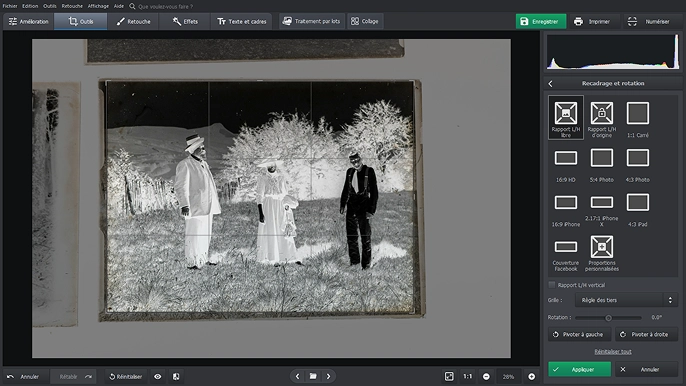Image resolution: width=686 pixels, height=386 pixels.
Task: Choose the 5:4 Photo crop ratio
Action: (602, 165)
